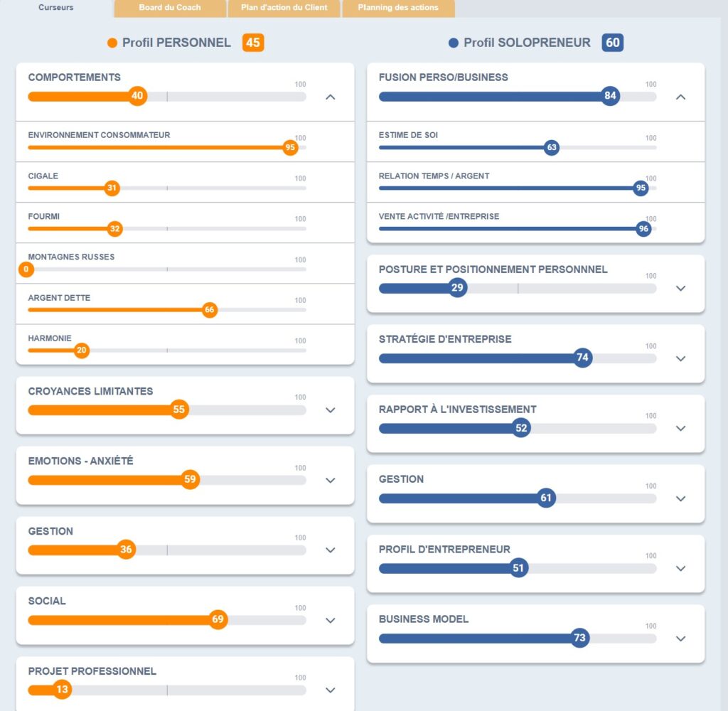Click the MONTAGNES RUSSES slider handle
The image size is (728, 711).
(26, 269)
